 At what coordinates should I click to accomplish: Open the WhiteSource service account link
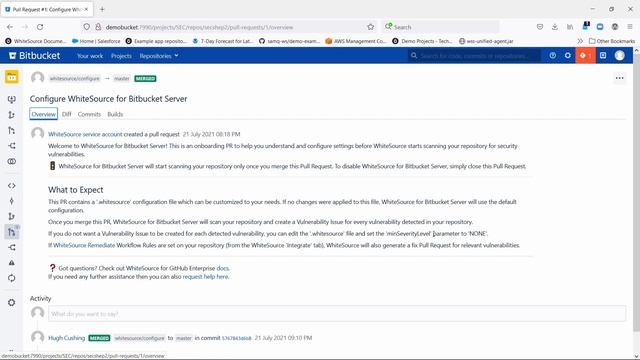click(x=85, y=134)
